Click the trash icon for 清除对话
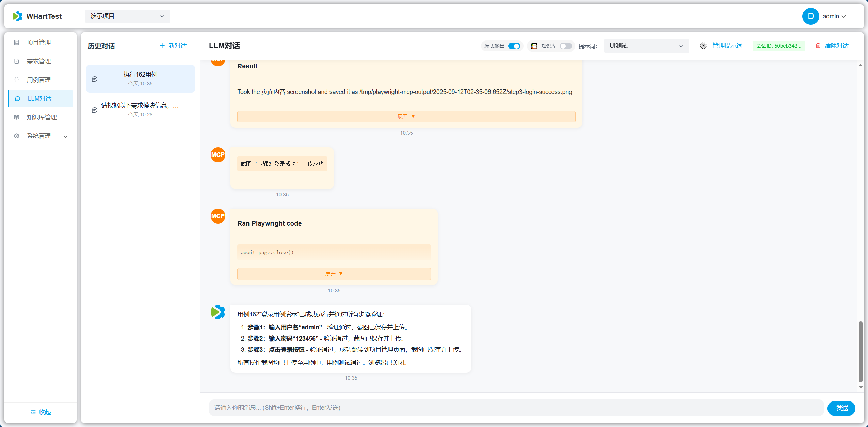This screenshot has height=427, width=868. pyautogui.click(x=818, y=46)
